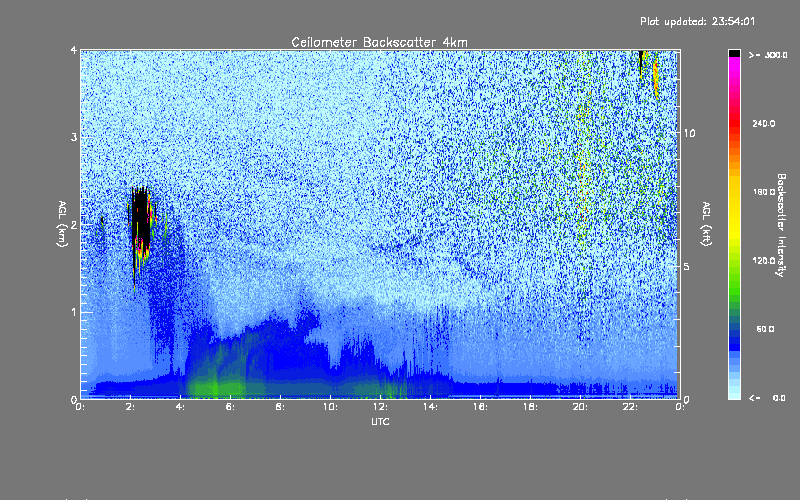Click the '1' tick on AGL (km) axis

coord(74,312)
